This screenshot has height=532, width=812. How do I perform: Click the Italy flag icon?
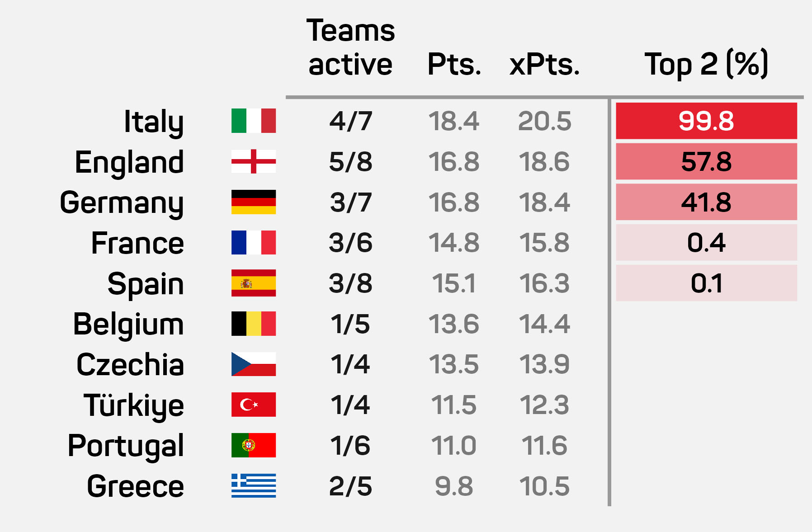coord(254,121)
